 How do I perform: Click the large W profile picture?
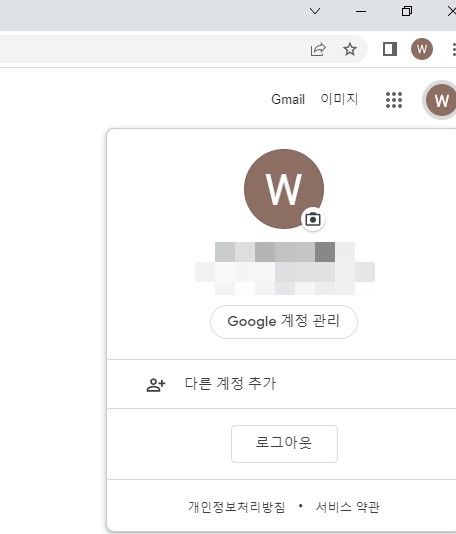tap(284, 189)
